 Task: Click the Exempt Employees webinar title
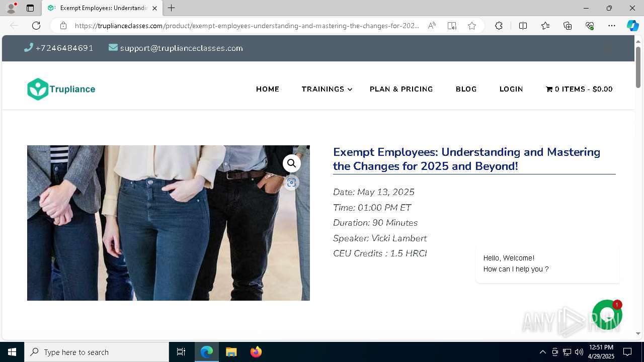coord(467,159)
